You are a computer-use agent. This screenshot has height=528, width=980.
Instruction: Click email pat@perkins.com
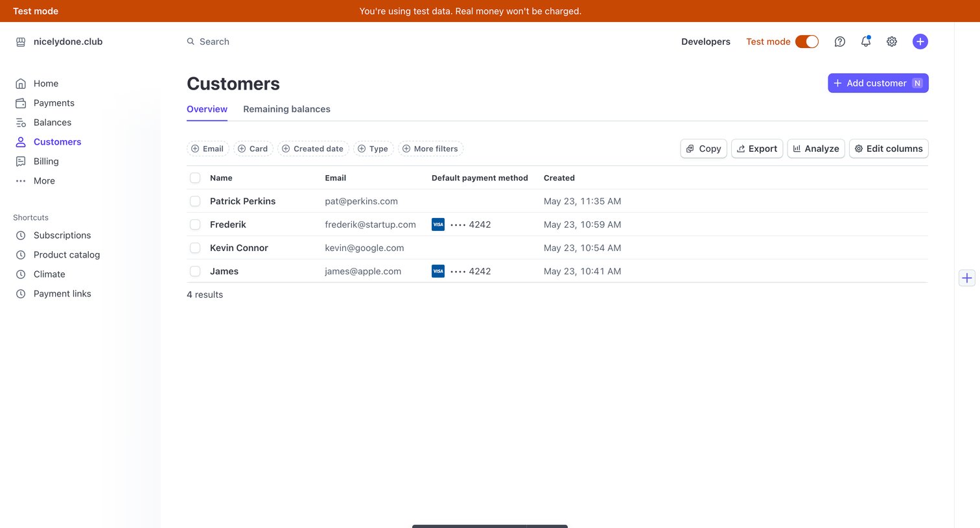coord(361,201)
